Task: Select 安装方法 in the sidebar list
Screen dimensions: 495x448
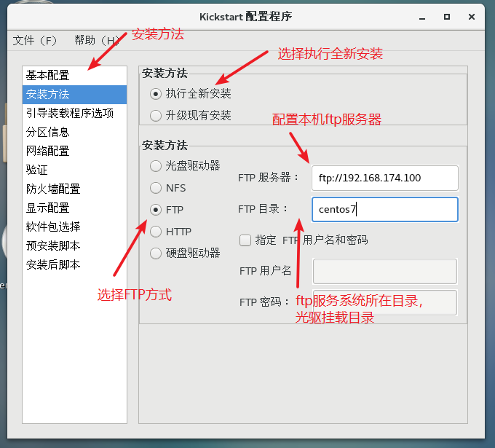Action: (74, 95)
